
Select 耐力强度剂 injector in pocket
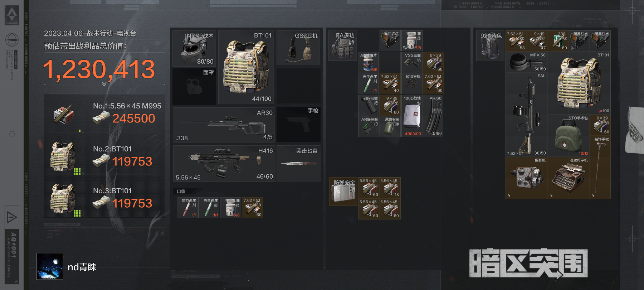point(187,207)
